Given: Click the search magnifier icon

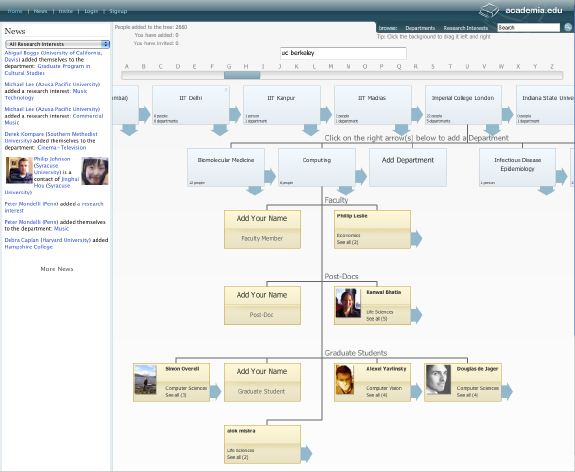Looking at the screenshot, I should [x=568, y=27].
